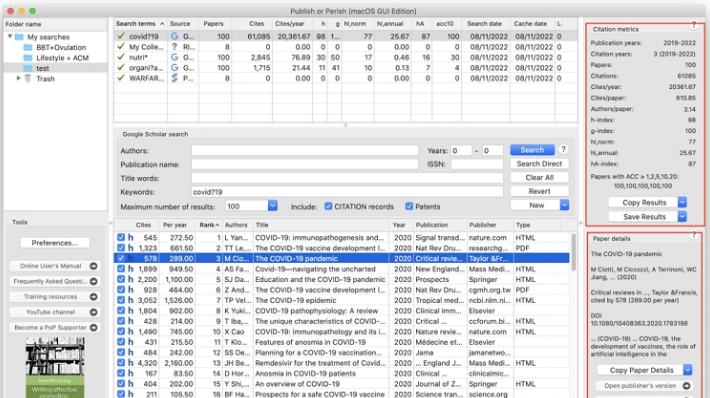Screen dimensions: 710x398
Task: Click the Keywords field containing covid?19
Action: tap(347, 192)
